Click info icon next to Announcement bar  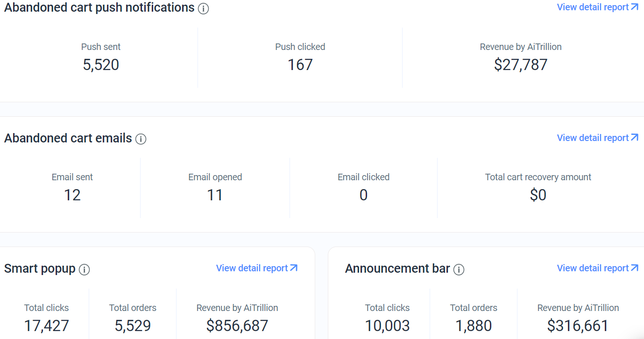(459, 269)
